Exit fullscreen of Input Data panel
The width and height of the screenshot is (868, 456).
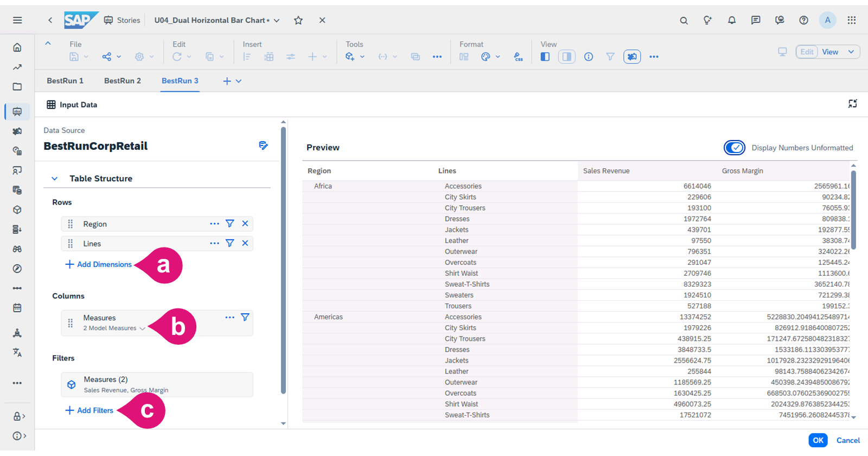coord(853,104)
